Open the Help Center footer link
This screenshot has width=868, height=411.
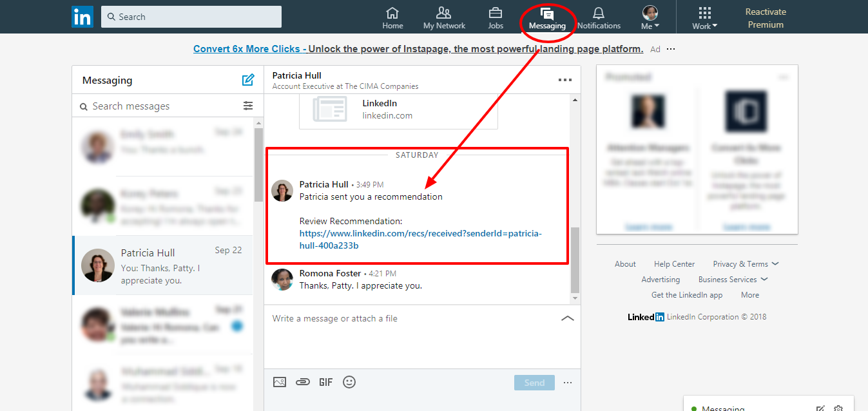tap(675, 264)
